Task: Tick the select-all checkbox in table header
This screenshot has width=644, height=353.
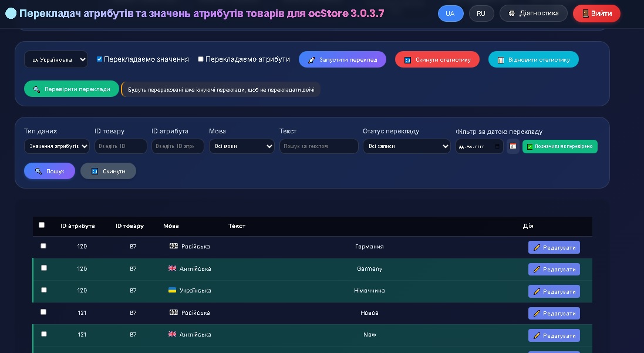Action: point(42,225)
